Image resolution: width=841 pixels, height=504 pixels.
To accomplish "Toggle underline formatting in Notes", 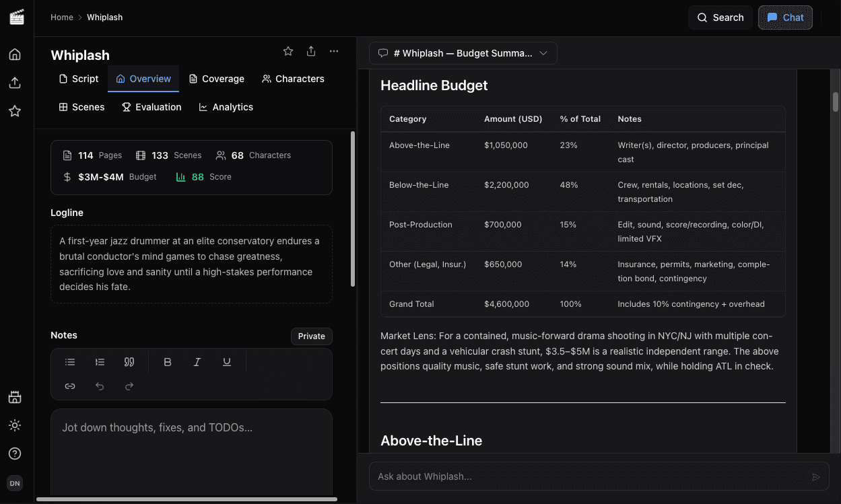I will (227, 361).
